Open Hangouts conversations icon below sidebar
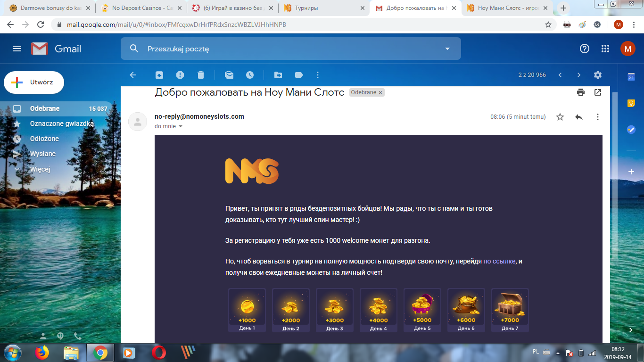 point(60,336)
